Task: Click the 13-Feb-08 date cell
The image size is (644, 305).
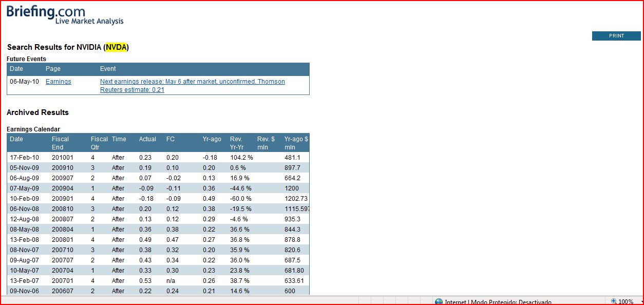Action: click(x=25, y=240)
